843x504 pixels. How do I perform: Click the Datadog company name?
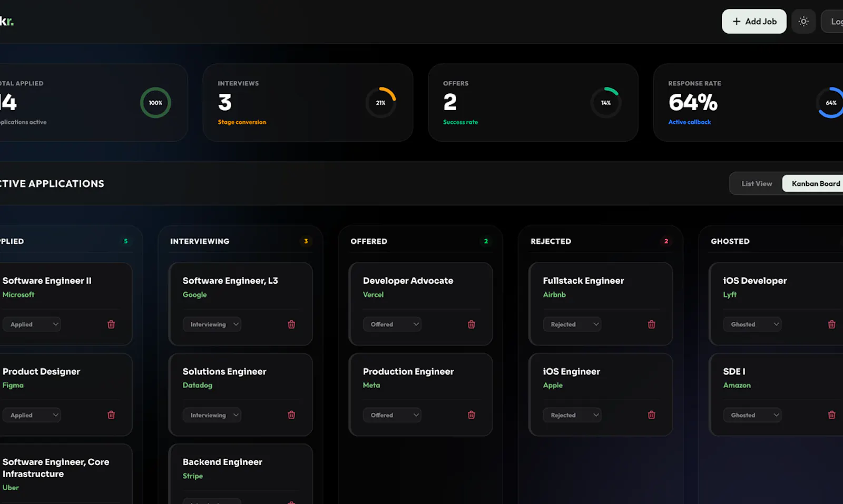click(198, 386)
